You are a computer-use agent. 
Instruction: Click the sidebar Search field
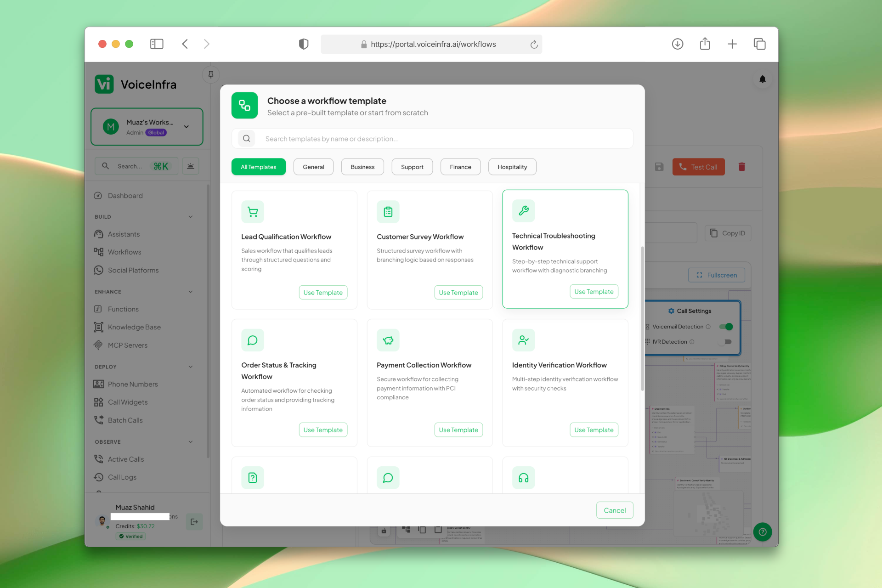pyautogui.click(x=136, y=166)
